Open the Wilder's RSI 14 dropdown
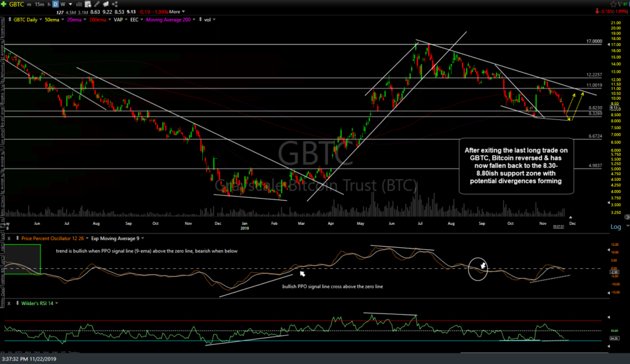The image size is (630, 364). pyautogui.click(x=56, y=303)
